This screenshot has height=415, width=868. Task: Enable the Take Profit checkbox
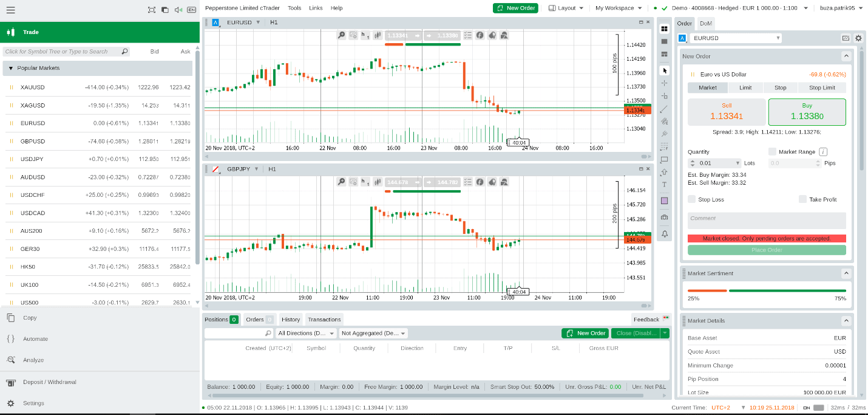click(x=802, y=199)
